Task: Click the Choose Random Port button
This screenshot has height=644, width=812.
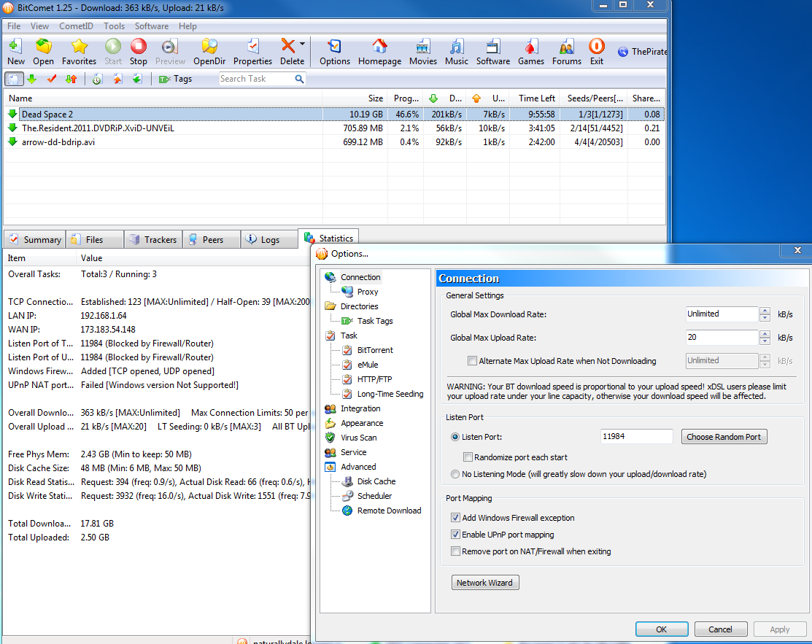Action: pos(724,437)
